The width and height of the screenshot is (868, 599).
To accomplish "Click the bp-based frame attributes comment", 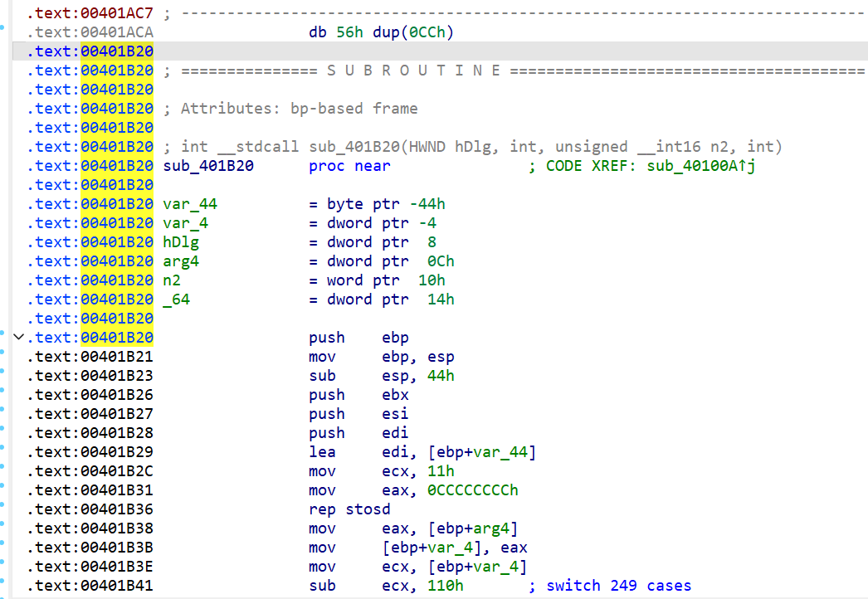I will pyautogui.click(x=290, y=109).
